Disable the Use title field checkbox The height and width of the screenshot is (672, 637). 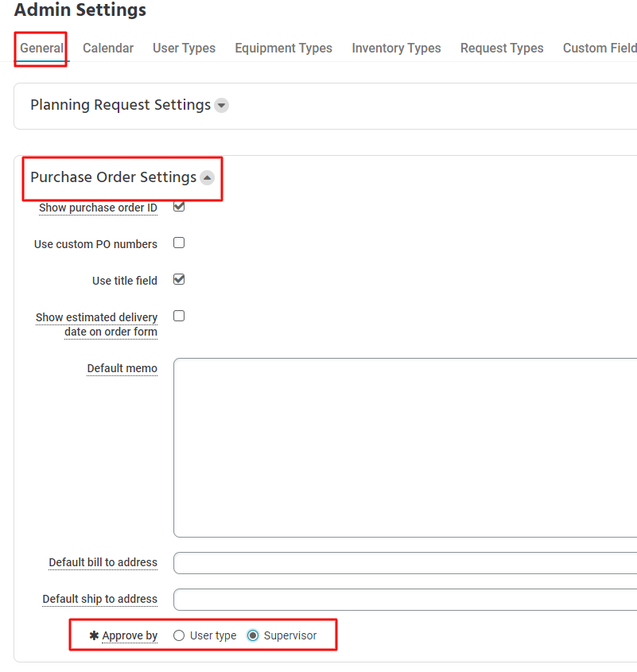click(x=178, y=279)
